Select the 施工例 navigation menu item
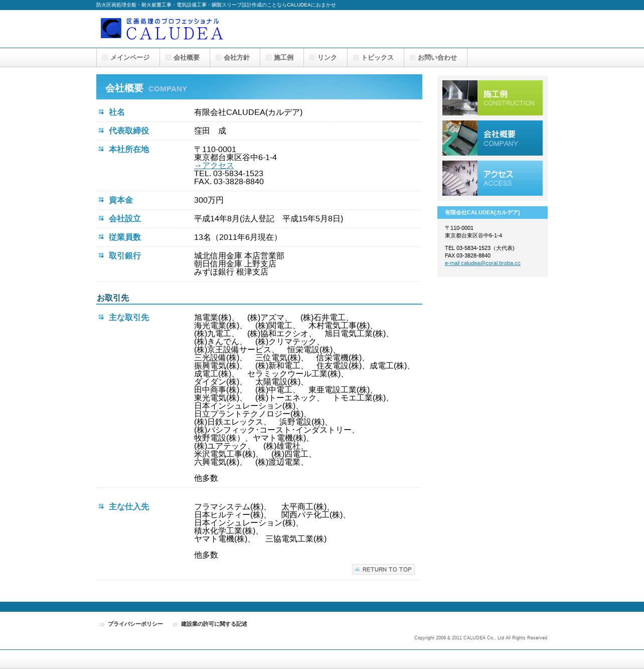 pos(282,58)
